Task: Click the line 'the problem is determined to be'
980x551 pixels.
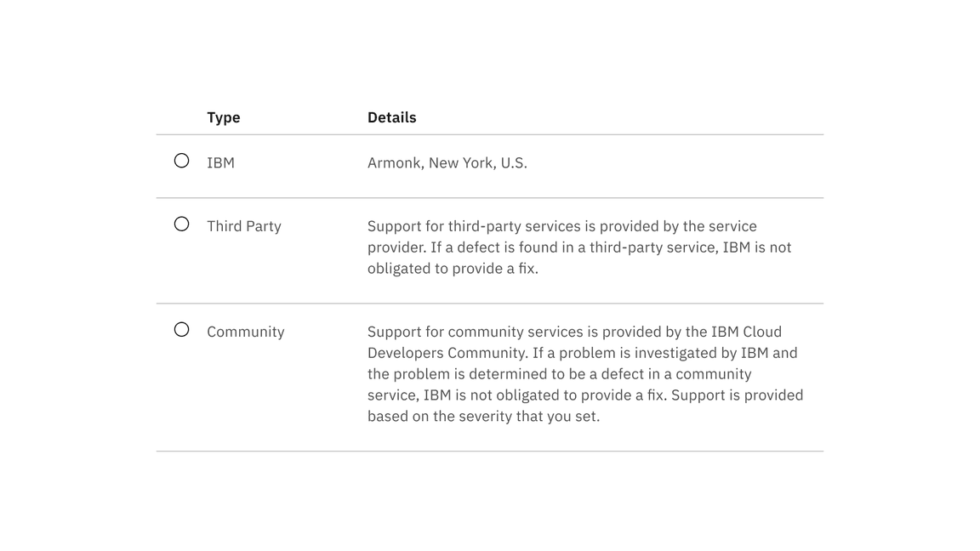Action: point(560,374)
